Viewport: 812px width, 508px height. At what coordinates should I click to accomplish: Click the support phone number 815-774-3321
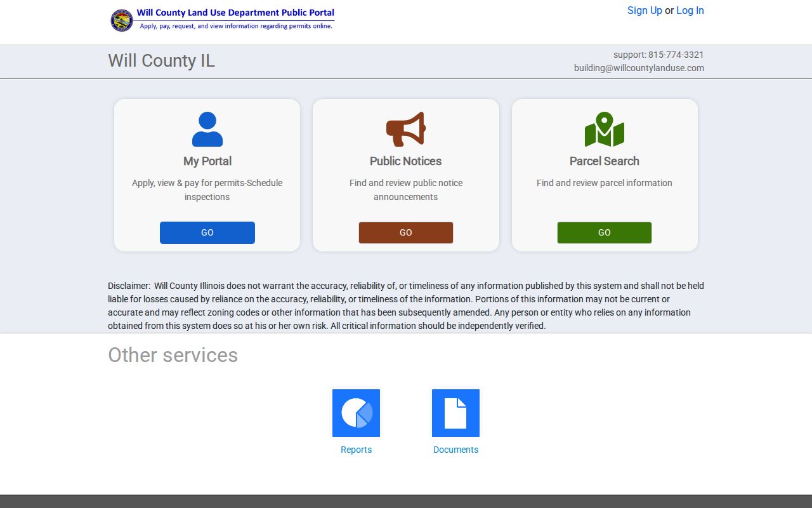[x=676, y=55]
